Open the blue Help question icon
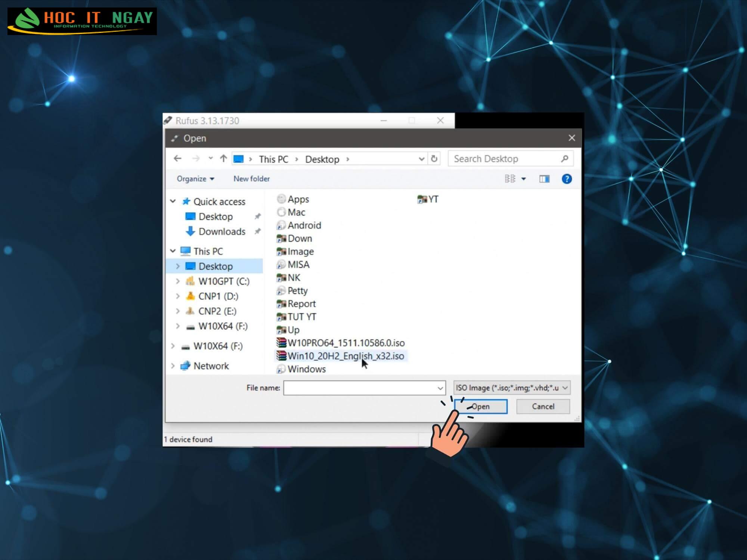 click(x=567, y=179)
